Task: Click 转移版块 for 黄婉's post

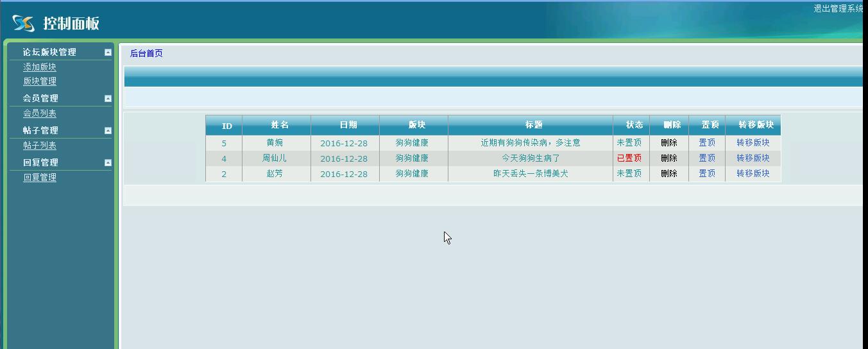Action: coord(753,142)
